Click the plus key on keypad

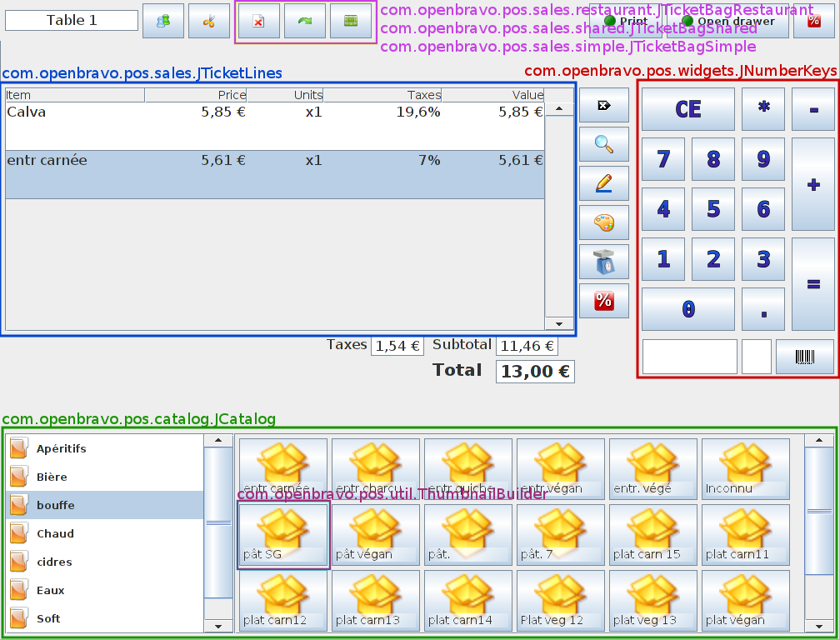[813, 184]
